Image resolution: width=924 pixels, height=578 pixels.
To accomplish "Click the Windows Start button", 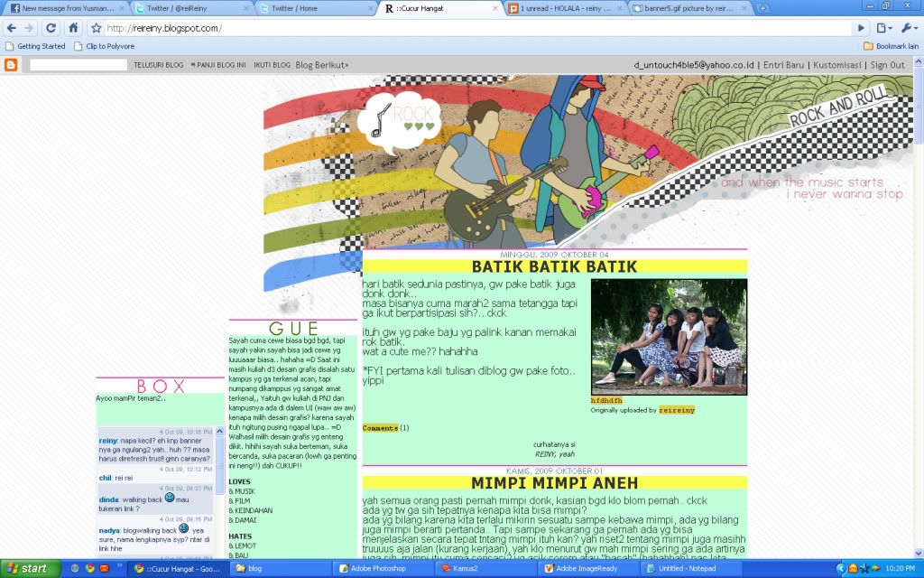I will coord(27,568).
